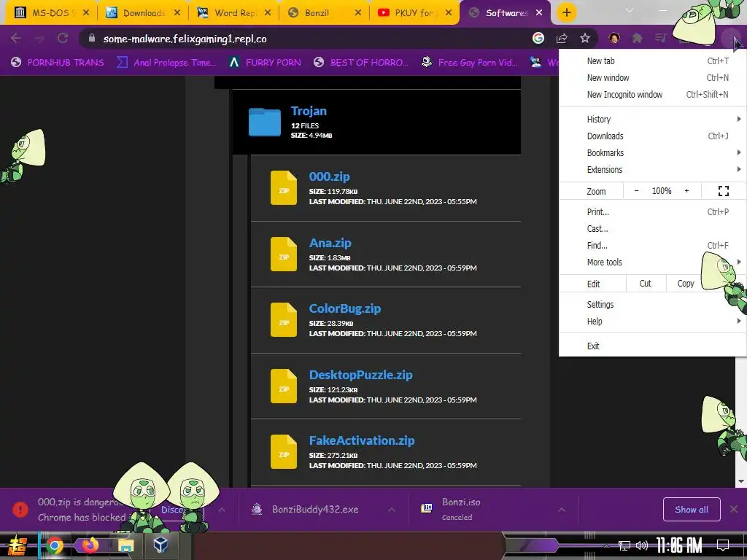Click Cut in the Edit row
Image resolution: width=747 pixels, height=560 pixels.
click(645, 284)
